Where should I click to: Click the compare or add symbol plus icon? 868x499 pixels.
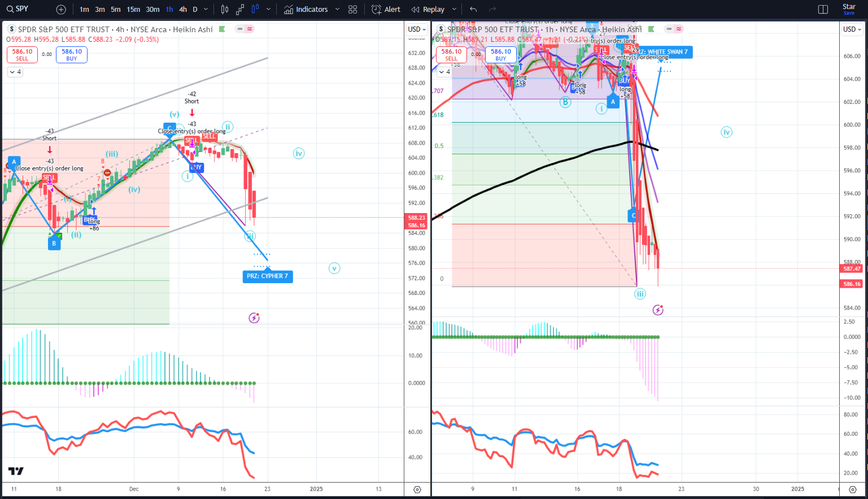pyautogui.click(x=61, y=10)
